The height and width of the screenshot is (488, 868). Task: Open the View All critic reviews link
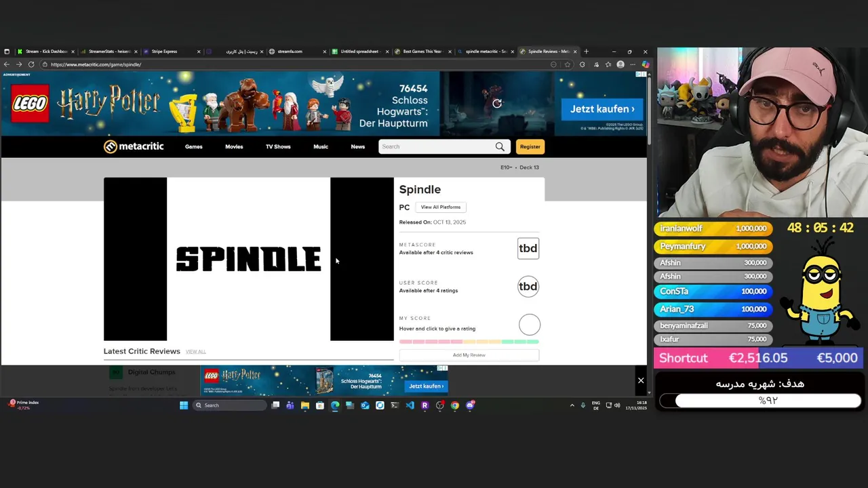click(x=195, y=352)
